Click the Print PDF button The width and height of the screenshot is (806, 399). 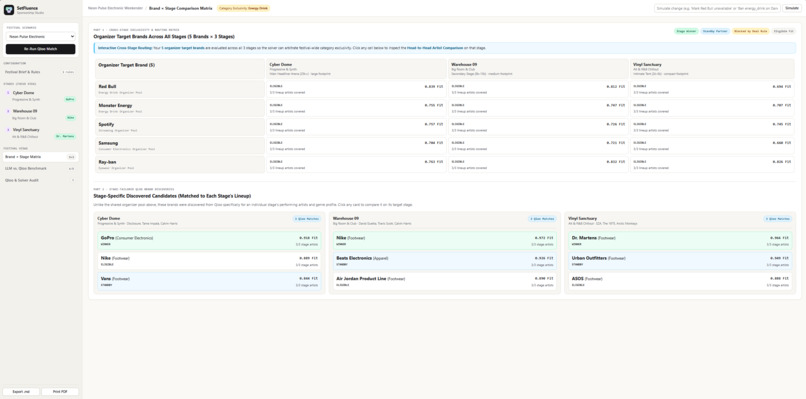[60, 392]
